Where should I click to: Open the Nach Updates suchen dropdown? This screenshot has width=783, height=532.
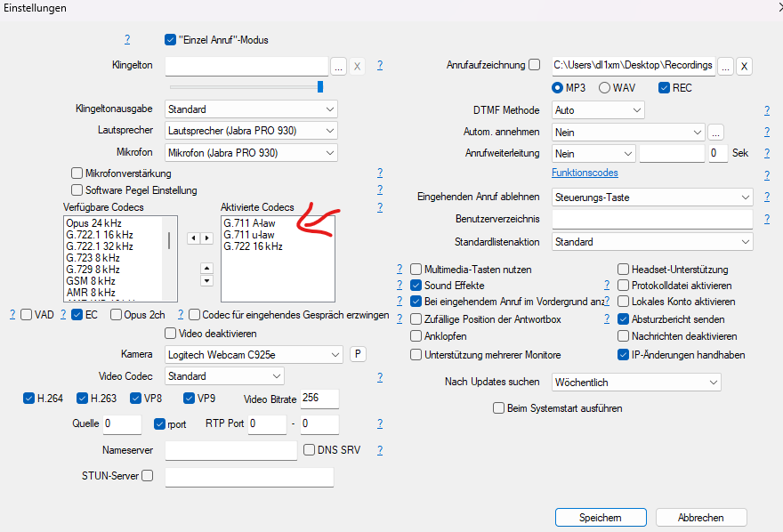(x=635, y=382)
